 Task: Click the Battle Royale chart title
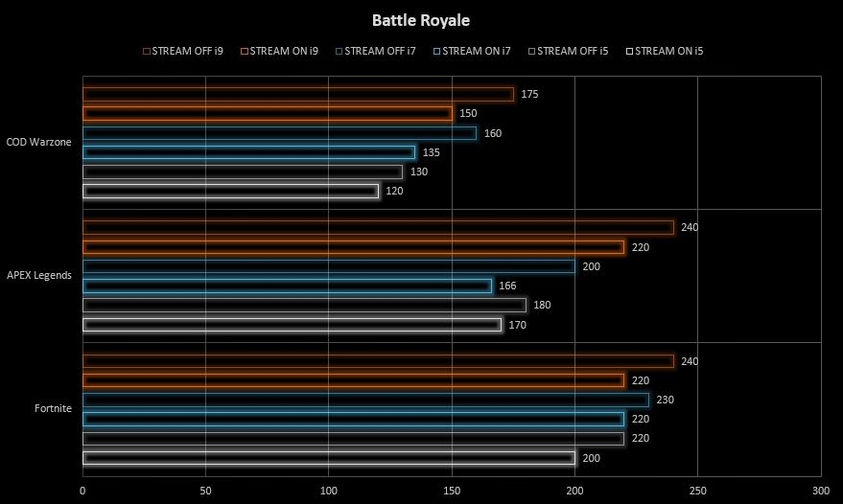(421, 20)
